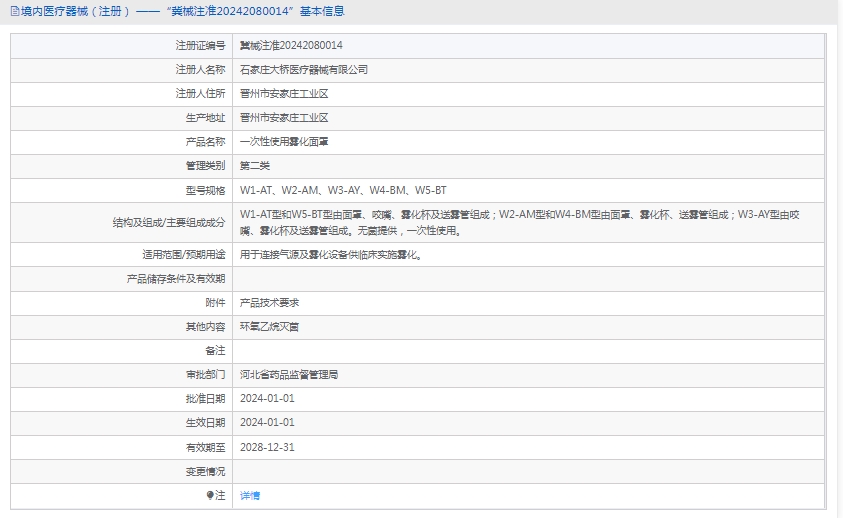Click the 批准日期 row label

click(x=205, y=398)
